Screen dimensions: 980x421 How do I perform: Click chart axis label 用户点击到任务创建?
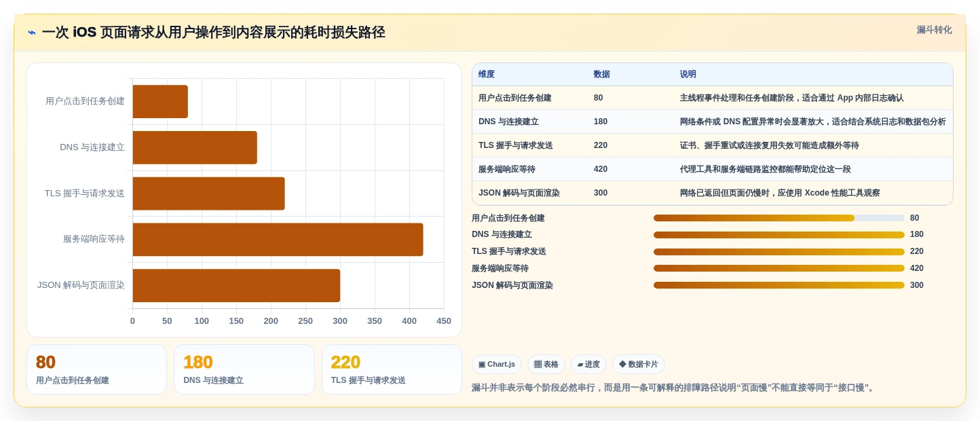pyautogui.click(x=85, y=101)
